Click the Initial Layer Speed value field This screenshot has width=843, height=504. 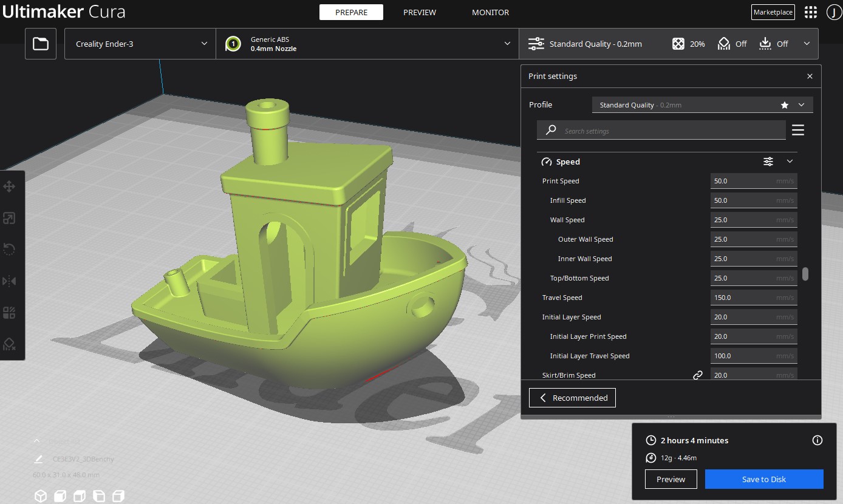[x=754, y=317]
